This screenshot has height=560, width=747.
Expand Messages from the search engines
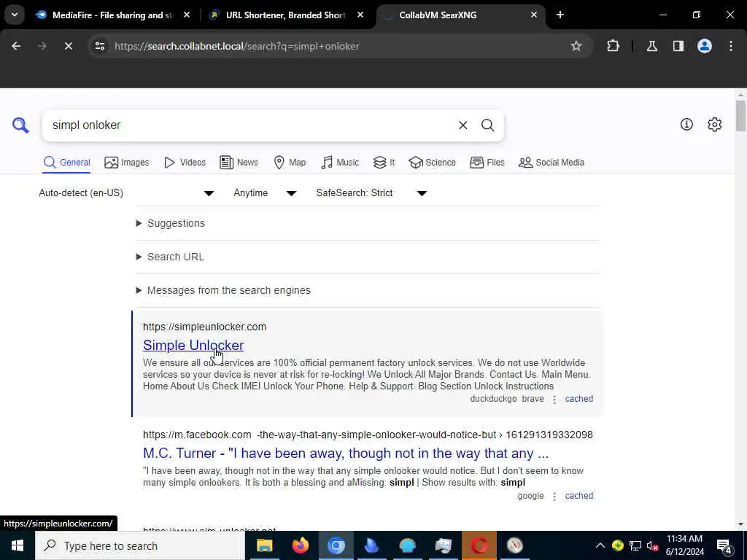(223, 290)
